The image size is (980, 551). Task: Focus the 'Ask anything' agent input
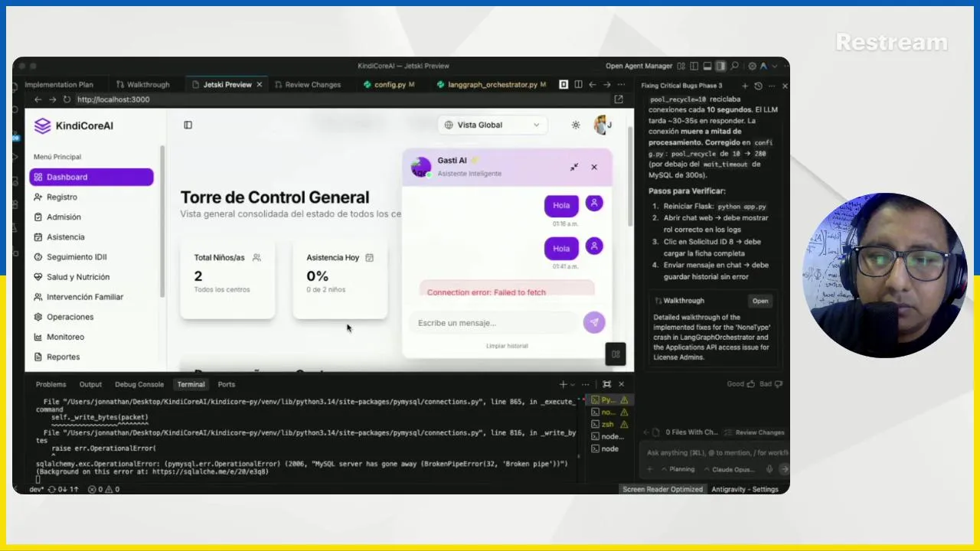click(717, 453)
